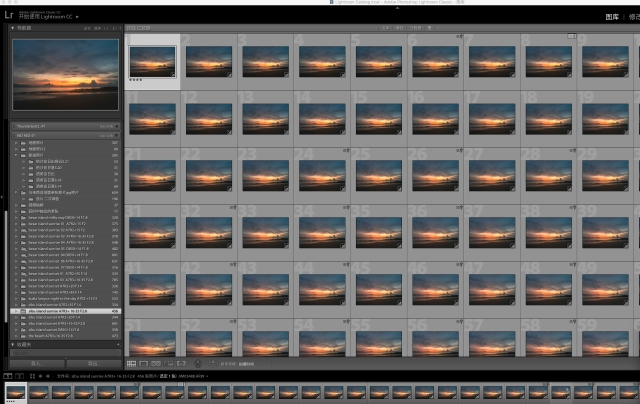The image size is (640, 404).
Task: Switch to Grid view in toolbar
Action: coord(132,363)
